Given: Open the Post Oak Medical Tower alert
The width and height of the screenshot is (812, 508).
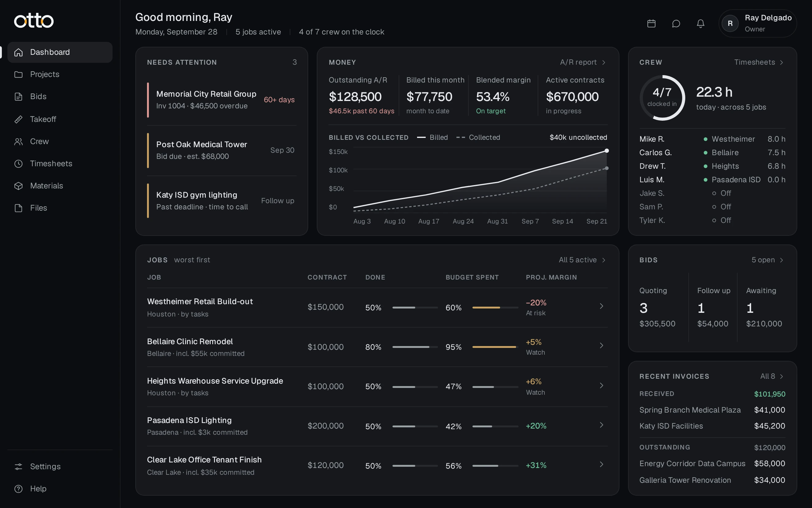Looking at the screenshot, I should click(221, 151).
